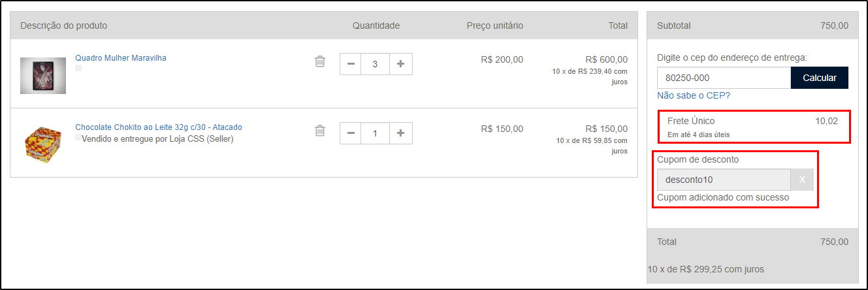
Task: Focus the CEP input with 80250-000
Action: 724,78
